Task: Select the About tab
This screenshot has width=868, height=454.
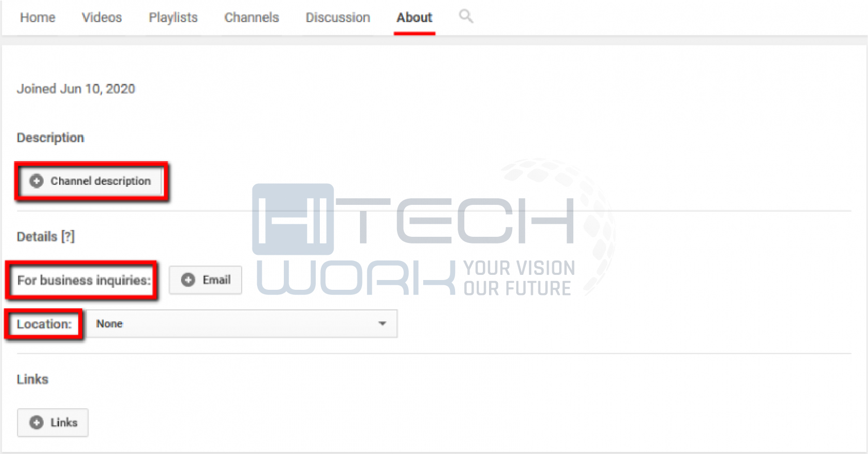Action: (x=414, y=18)
